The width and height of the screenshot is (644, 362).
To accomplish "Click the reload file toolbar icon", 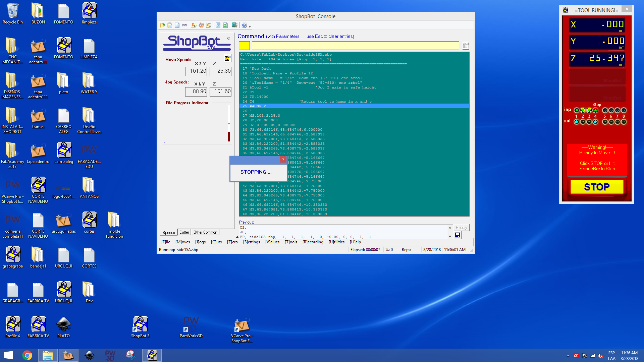I will 226,25.
